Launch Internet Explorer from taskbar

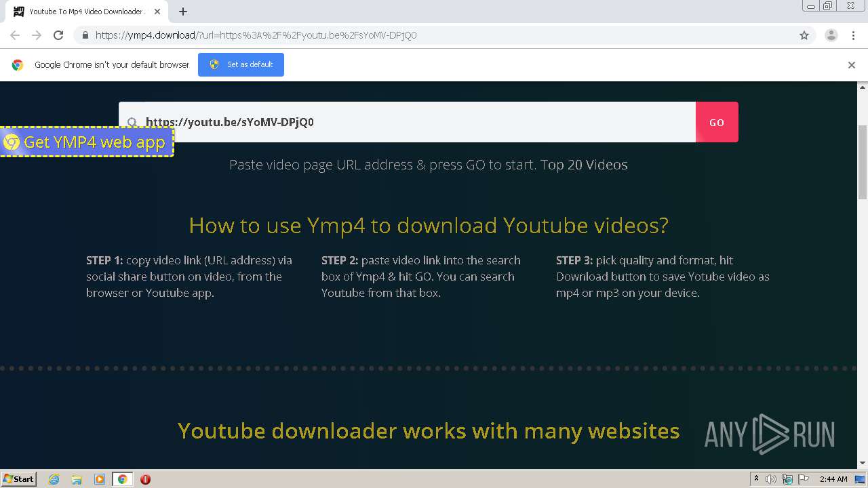54,479
